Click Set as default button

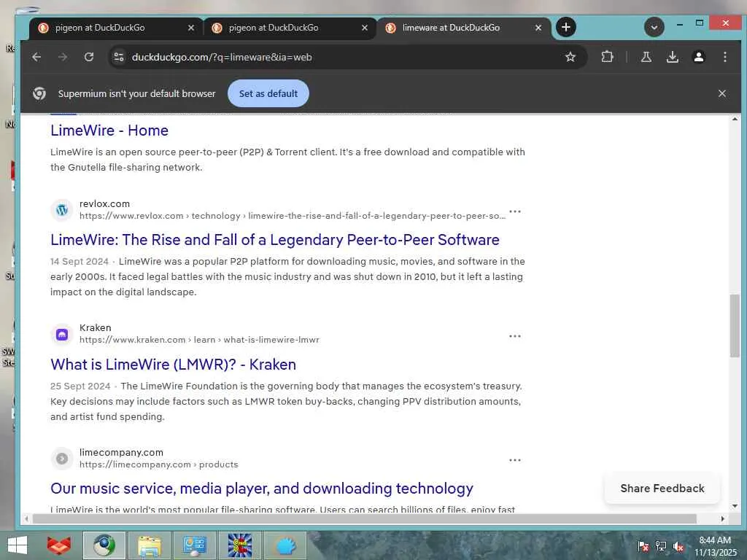click(268, 93)
